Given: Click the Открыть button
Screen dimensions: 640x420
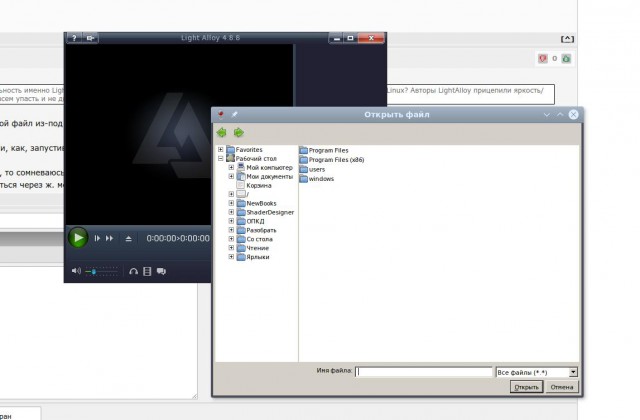Looking at the screenshot, I should pos(527,387).
